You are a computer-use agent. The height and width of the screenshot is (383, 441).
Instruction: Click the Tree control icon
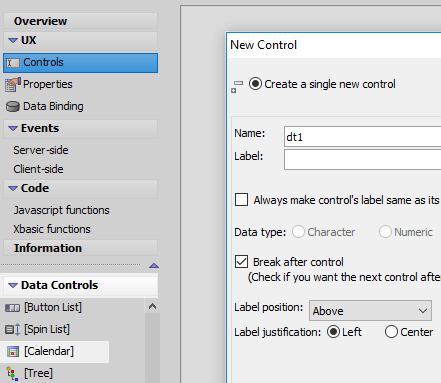click(13, 374)
